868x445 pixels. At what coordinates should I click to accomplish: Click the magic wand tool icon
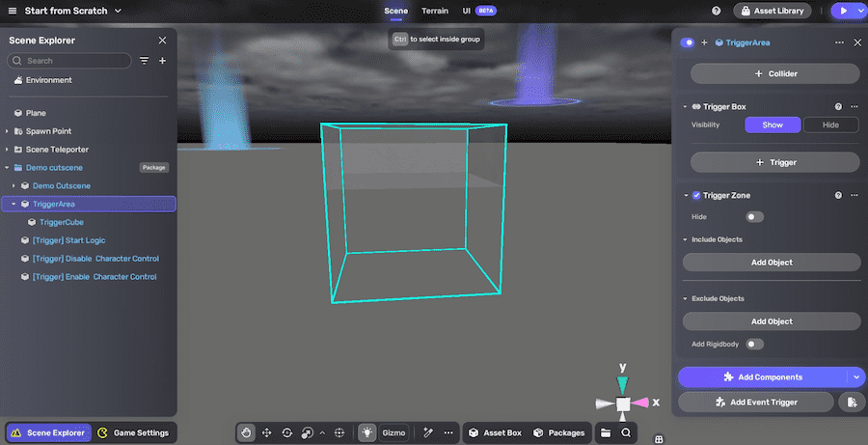pyautogui.click(x=426, y=432)
